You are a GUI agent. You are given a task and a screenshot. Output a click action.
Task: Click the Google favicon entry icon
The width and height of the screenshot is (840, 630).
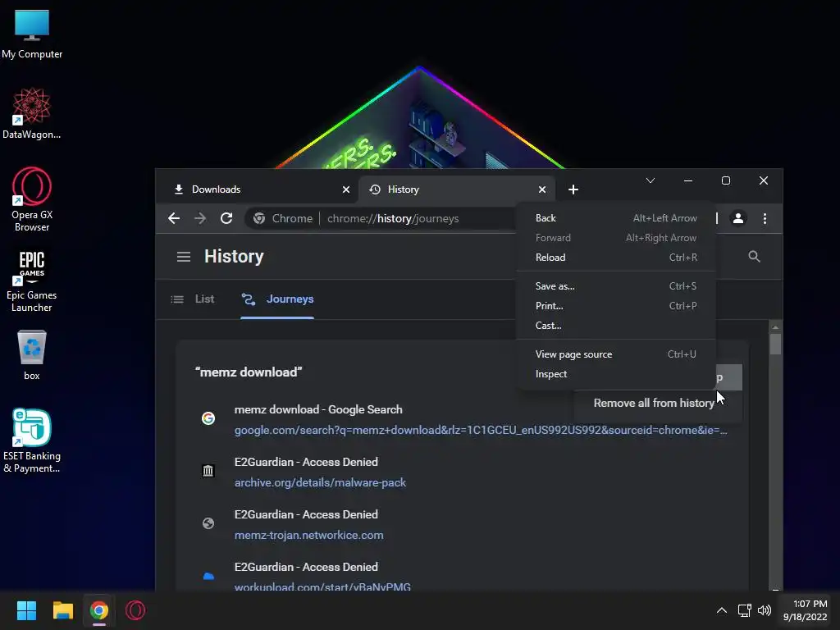(208, 418)
